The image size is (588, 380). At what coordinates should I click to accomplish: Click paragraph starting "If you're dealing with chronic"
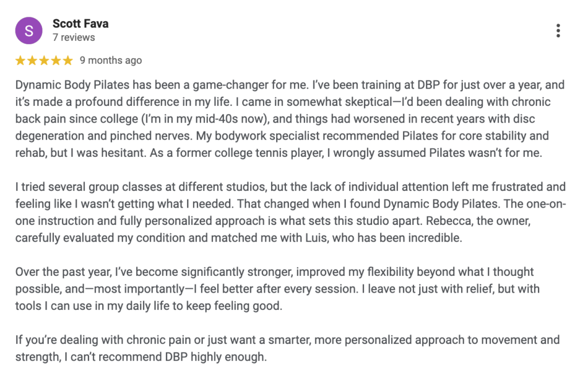pos(287,348)
